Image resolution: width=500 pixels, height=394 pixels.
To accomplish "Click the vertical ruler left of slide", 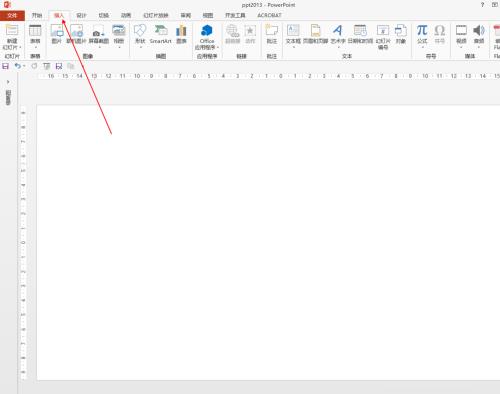I will click(23, 243).
